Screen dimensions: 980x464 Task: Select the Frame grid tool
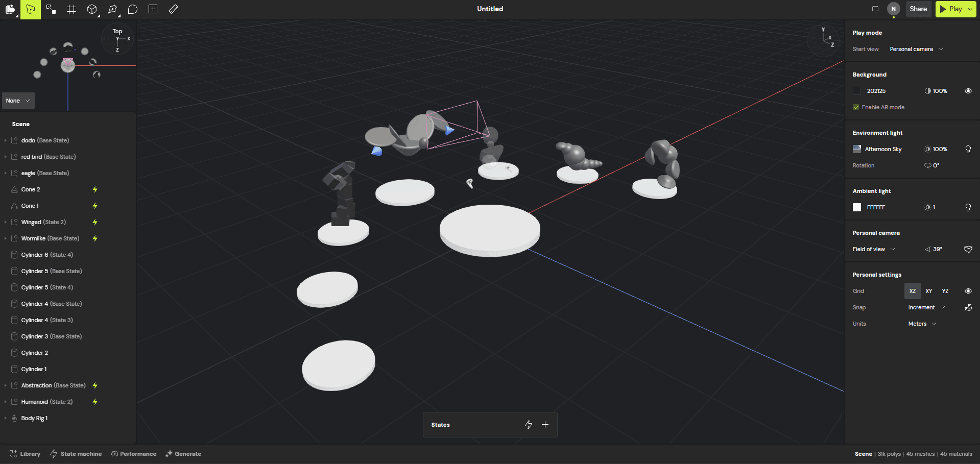(71, 9)
